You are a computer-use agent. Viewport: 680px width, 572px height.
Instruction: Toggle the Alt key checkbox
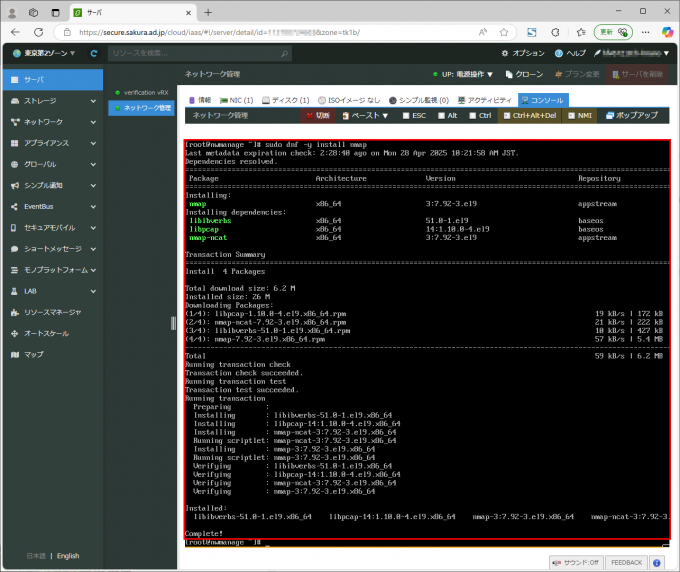point(441,116)
